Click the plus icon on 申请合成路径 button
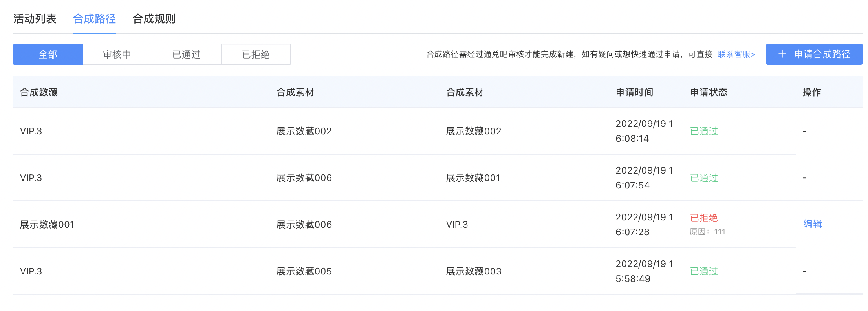 (x=782, y=54)
